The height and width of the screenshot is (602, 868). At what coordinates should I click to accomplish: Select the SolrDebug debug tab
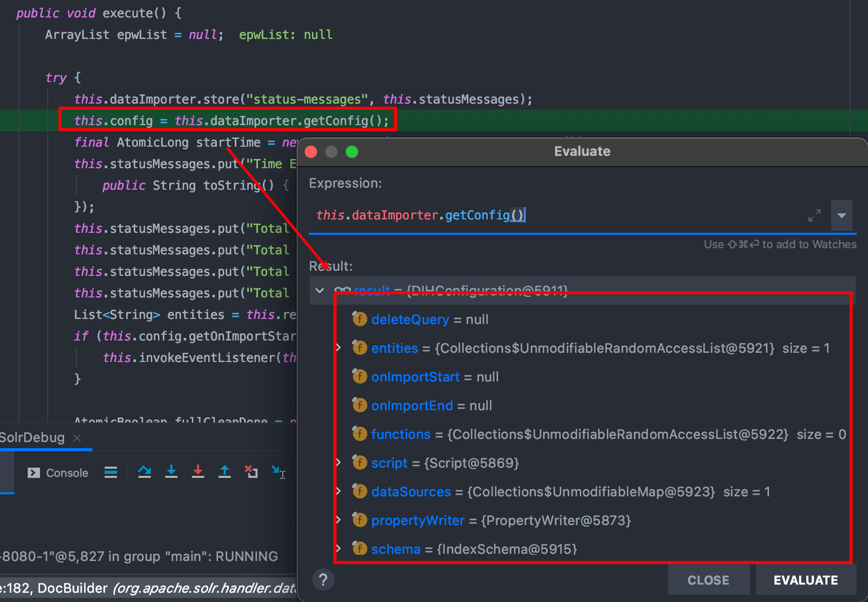coord(32,437)
